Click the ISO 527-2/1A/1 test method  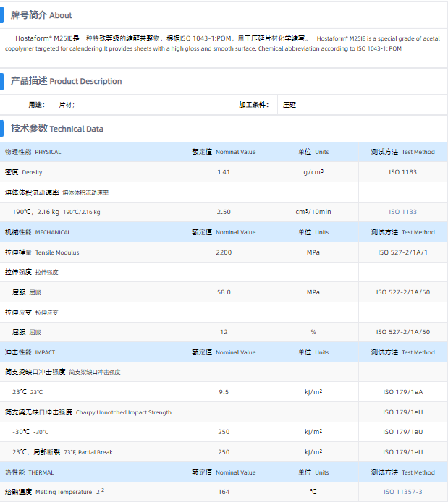[402, 252]
